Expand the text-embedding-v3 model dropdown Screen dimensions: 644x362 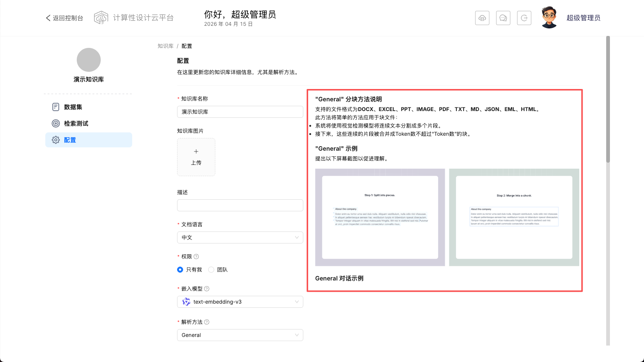pos(240,302)
